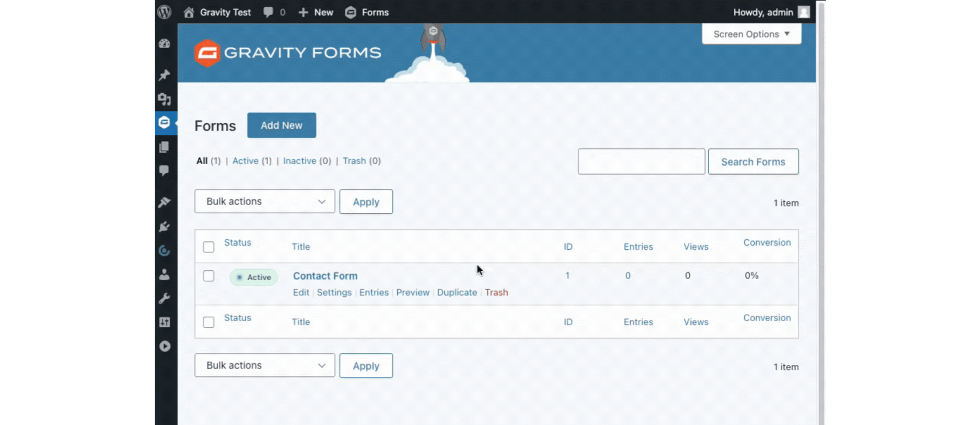Sort by Conversion in table footer
This screenshot has height=425, width=980.
coord(767,318)
